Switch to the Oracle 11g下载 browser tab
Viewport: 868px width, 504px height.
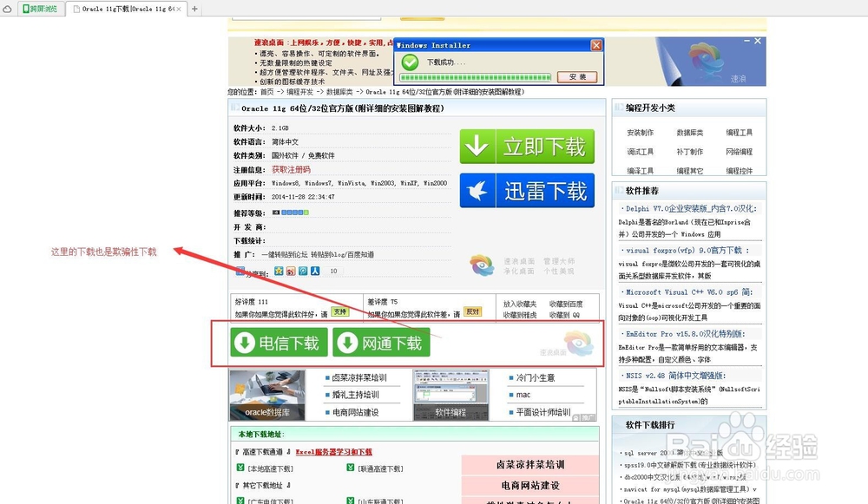pyautogui.click(x=128, y=9)
